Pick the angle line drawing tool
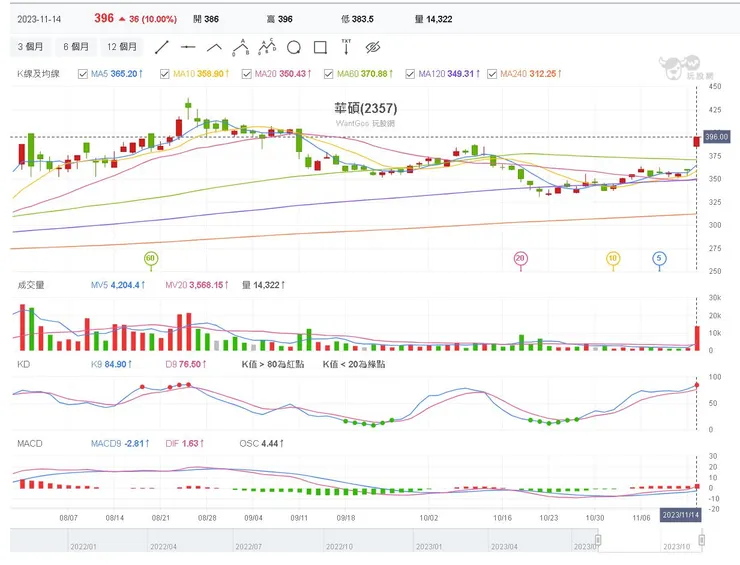The image size is (740, 565). click(214, 47)
